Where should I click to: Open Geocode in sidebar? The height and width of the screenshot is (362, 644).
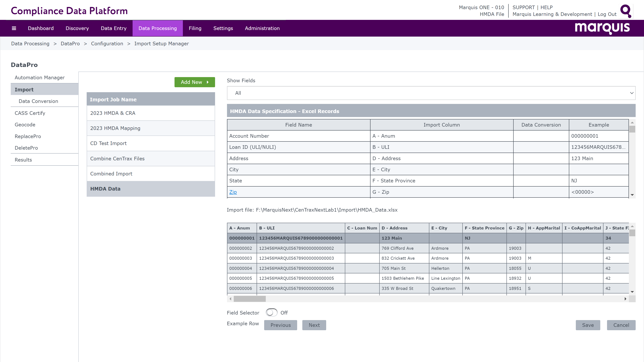click(x=45, y=124)
